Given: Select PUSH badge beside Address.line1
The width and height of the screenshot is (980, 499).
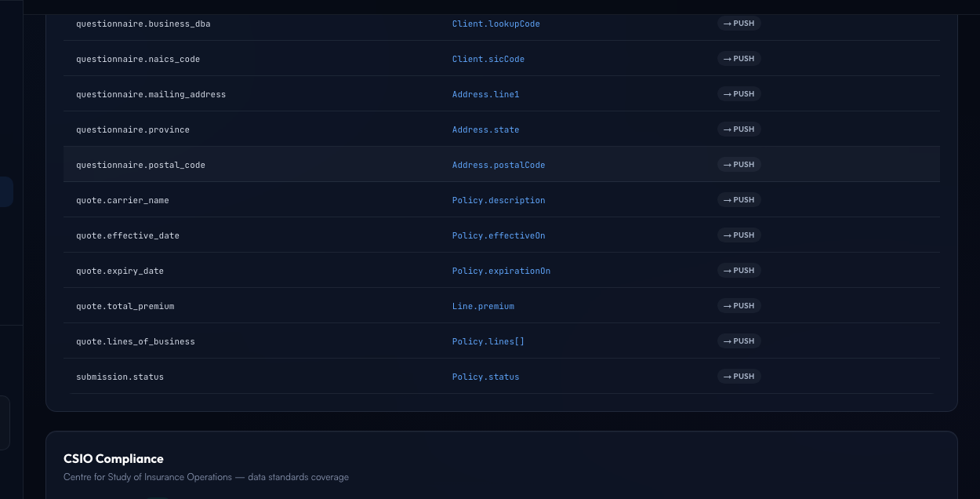Looking at the screenshot, I should click(739, 94).
